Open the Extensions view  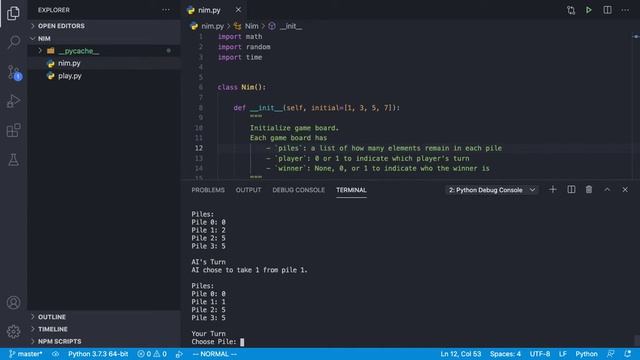click(13, 131)
